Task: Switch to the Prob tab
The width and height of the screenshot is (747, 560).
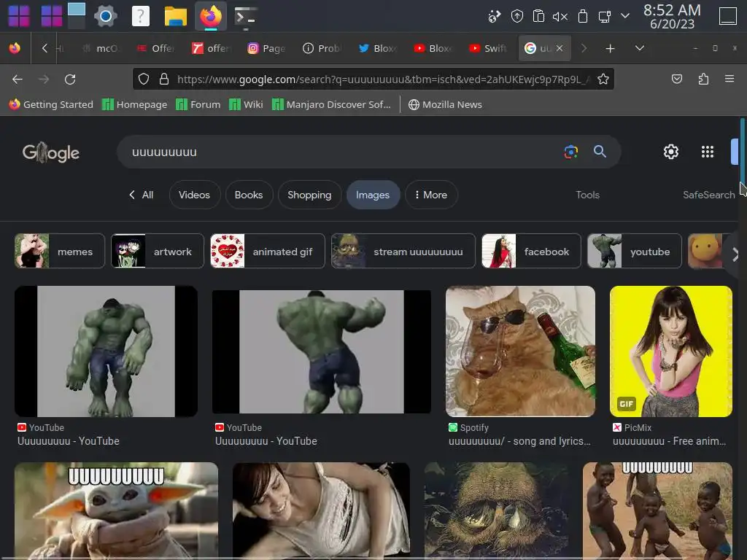Action: [x=322, y=48]
